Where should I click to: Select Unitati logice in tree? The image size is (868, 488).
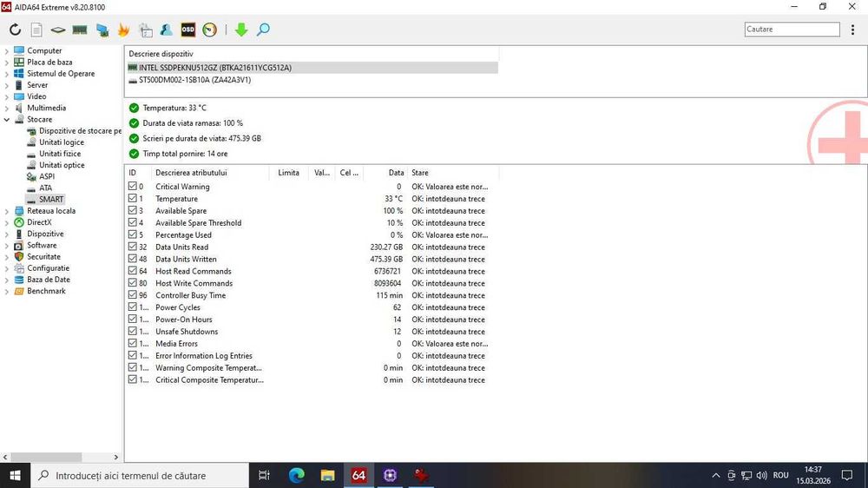tap(62, 142)
